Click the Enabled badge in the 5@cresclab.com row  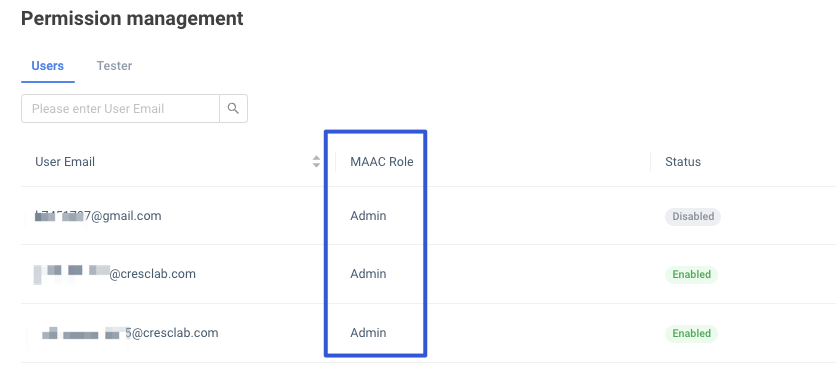tap(692, 334)
